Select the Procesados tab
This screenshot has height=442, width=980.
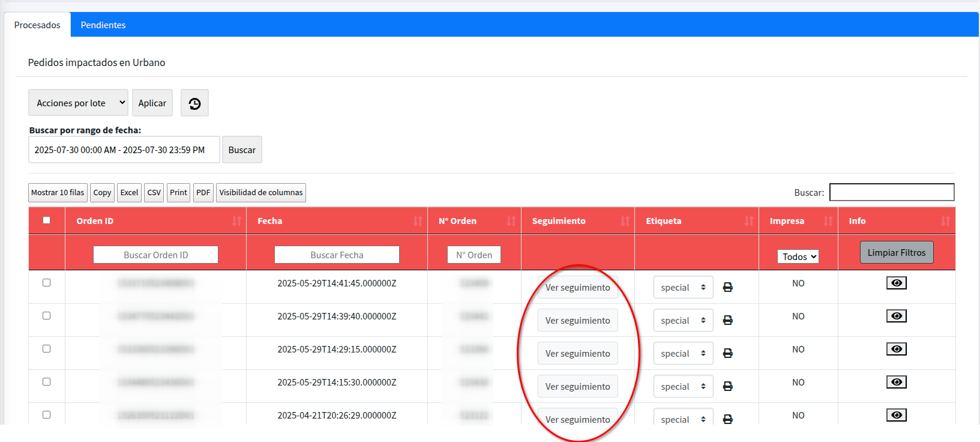tap(37, 25)
